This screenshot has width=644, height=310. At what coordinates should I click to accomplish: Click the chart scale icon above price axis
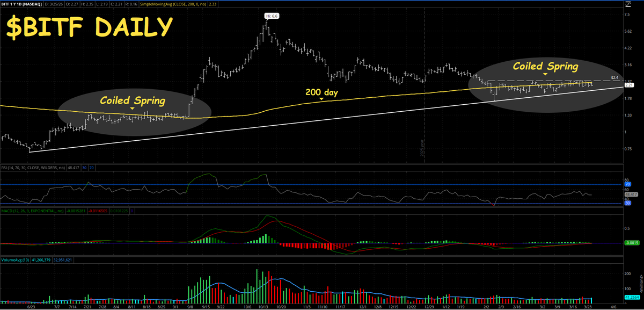coord(628,4)
